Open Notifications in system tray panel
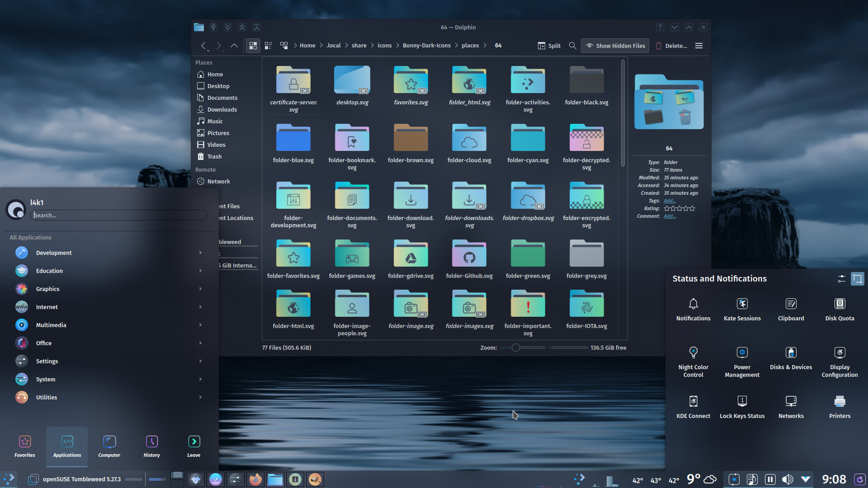868x488 pixels. (693, 310)
